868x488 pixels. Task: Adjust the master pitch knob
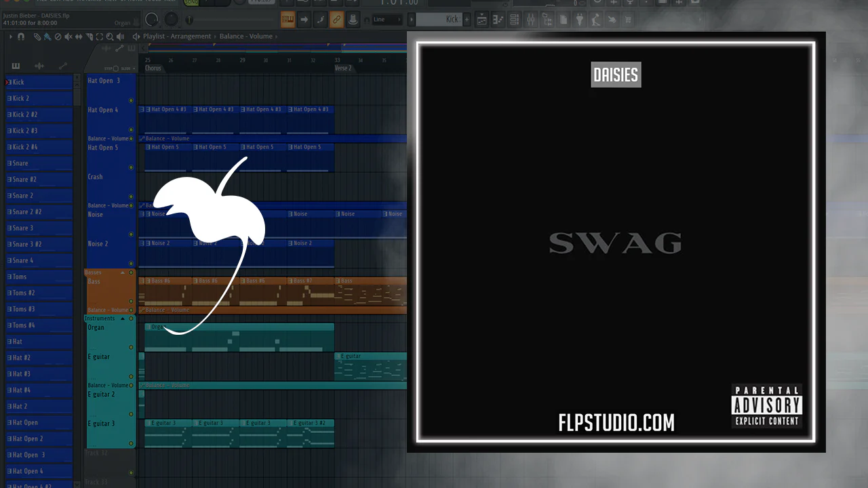coord(172,20)
